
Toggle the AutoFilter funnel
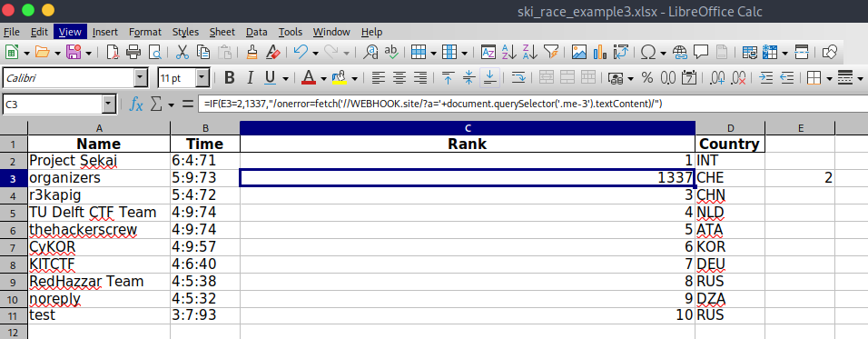tap(551, 53)
